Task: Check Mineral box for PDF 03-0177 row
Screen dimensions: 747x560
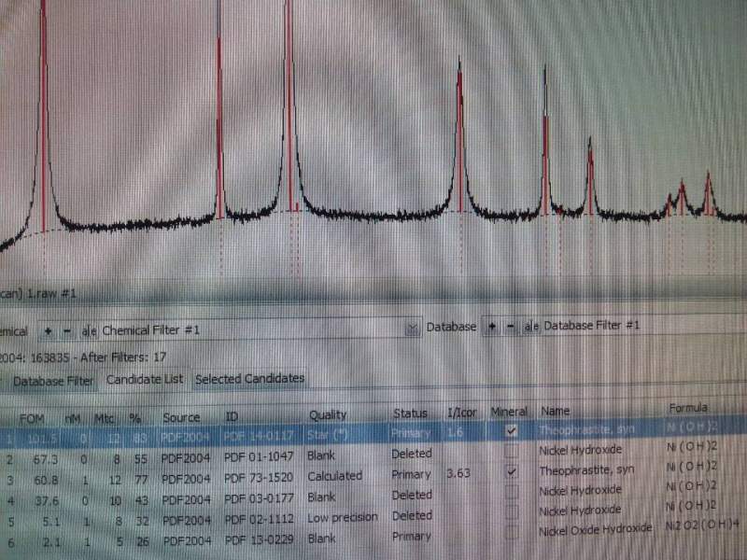Action: click(x=511, y=492)
